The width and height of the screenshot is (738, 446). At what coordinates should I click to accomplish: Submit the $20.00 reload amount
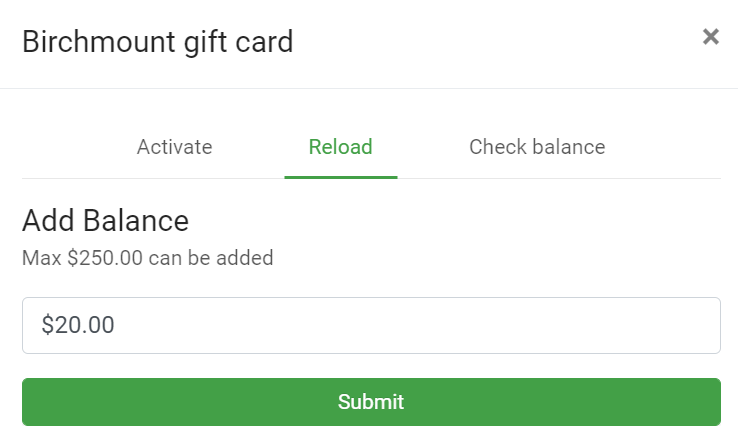coord(371,402)
